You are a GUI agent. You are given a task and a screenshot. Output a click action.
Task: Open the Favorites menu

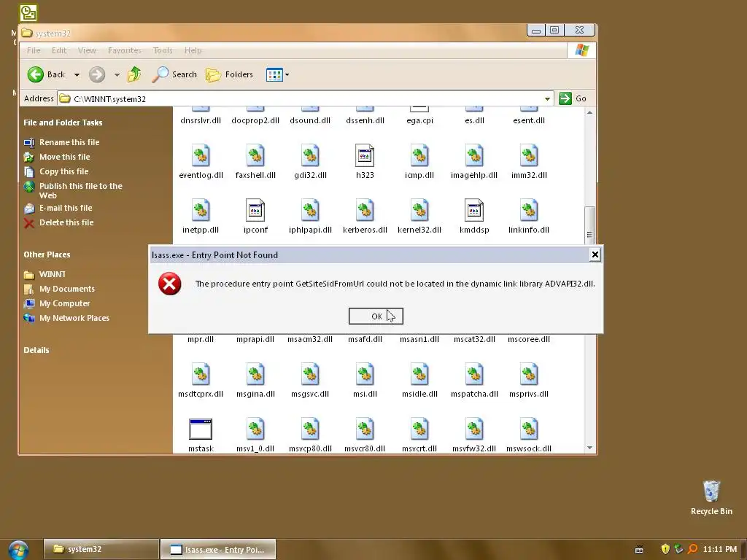(x=124, y=50)
